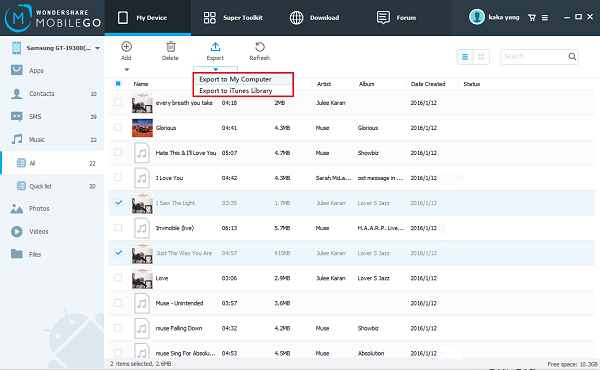
Task: Check muse Falling Down checkbox
Action: tap(118, 328)
